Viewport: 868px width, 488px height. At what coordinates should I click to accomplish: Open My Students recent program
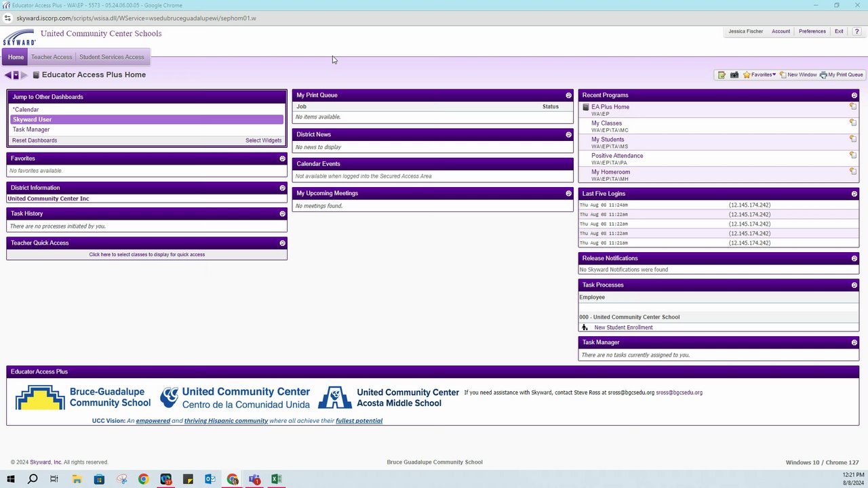[608, 140]
